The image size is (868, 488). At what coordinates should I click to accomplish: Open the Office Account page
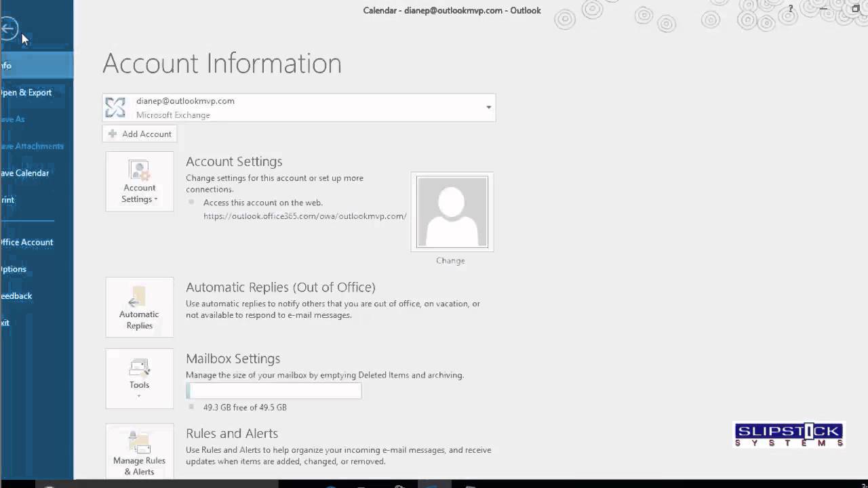pyautogui.click(x=37, y=242)
